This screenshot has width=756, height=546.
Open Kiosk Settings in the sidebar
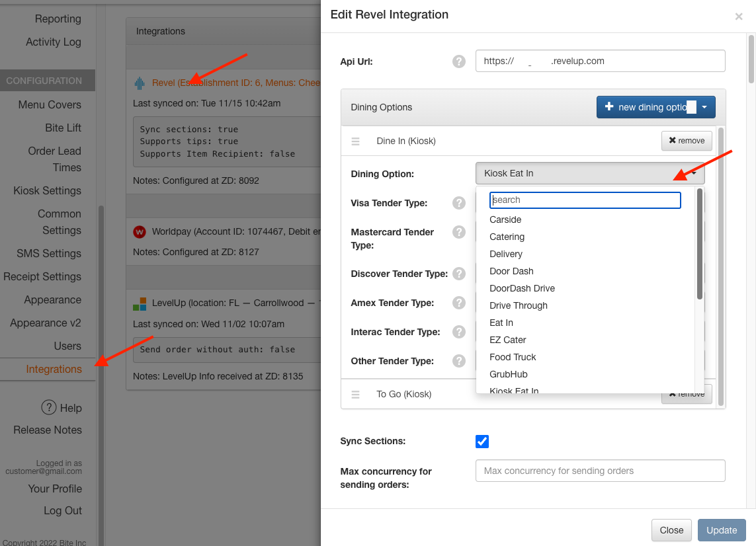pyautogui.click(x=47, y=191)
